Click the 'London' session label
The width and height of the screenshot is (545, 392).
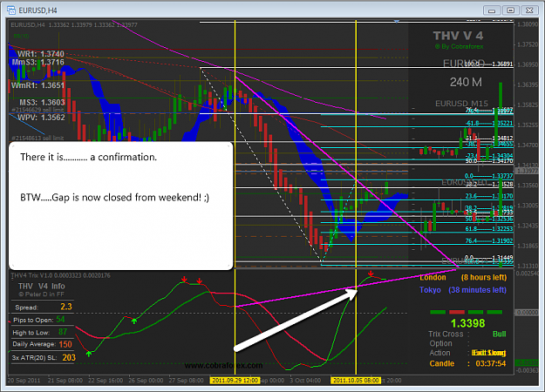433,277
